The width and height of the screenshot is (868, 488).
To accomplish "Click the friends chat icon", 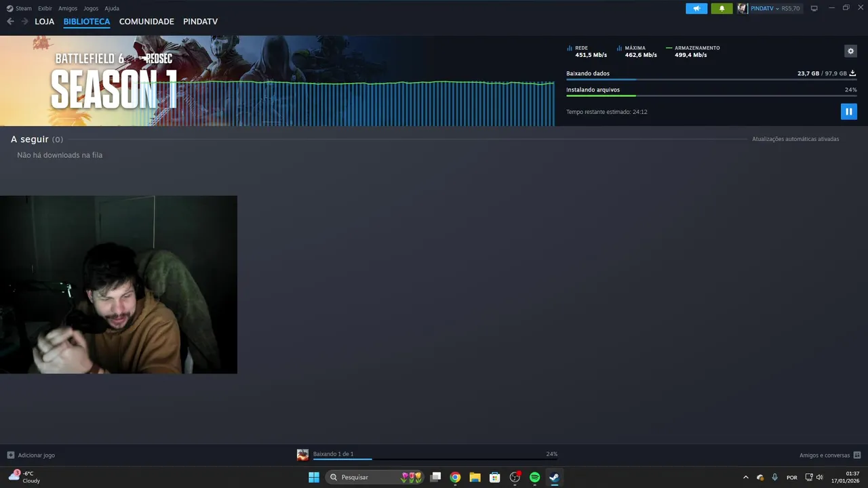I will pyautogui.click(x=857, y=455).
